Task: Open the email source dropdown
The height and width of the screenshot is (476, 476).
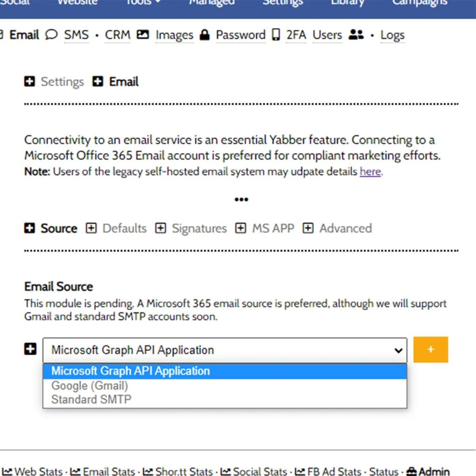Action: 225,350
